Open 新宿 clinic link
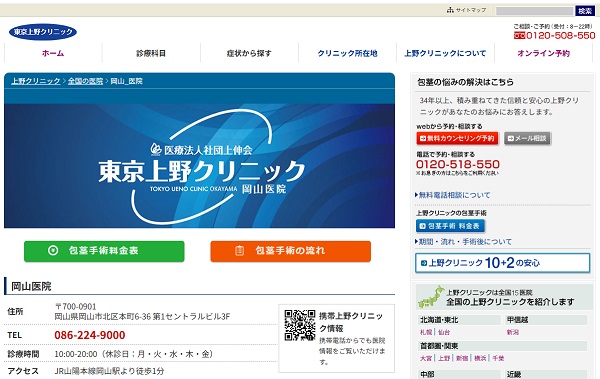 coord(462,358)
